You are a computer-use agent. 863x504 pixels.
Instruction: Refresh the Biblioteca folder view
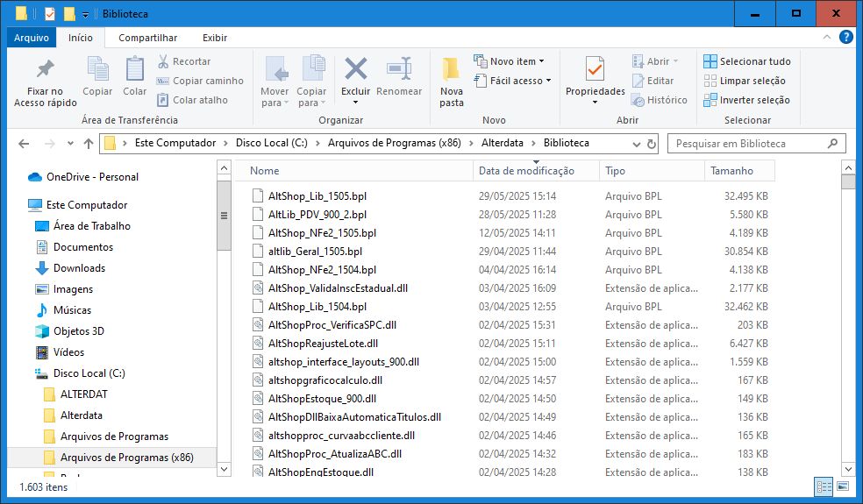coord(652,144)
